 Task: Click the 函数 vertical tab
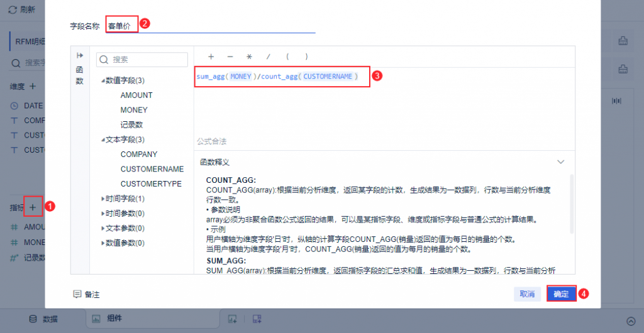tap(80, 75)
